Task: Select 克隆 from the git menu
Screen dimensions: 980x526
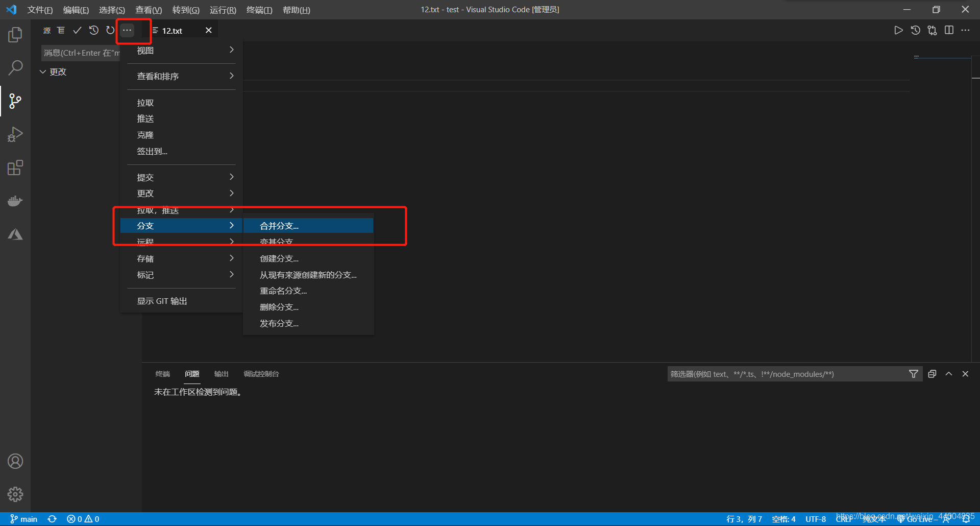Action: pos(181,135)
